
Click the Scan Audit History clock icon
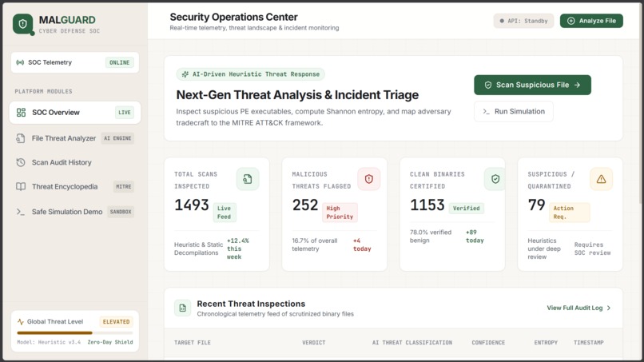(x=21, y=162)
